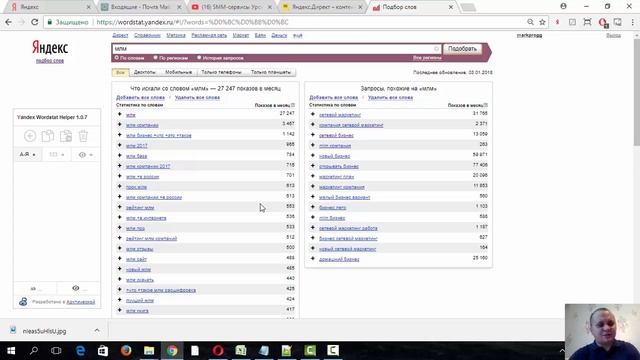Click the plus icon beside 'млм база'
This screenshot has height=360, width=640.
click(x=120, y=156)
